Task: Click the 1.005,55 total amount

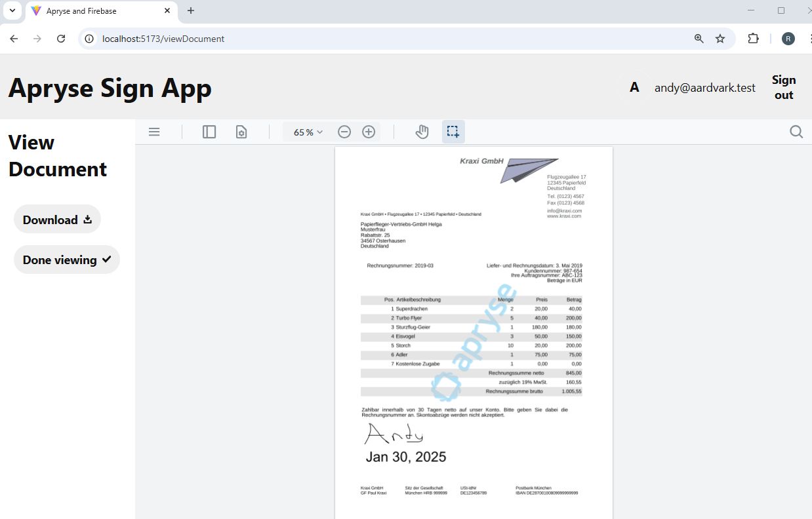Action: [571, 391]
